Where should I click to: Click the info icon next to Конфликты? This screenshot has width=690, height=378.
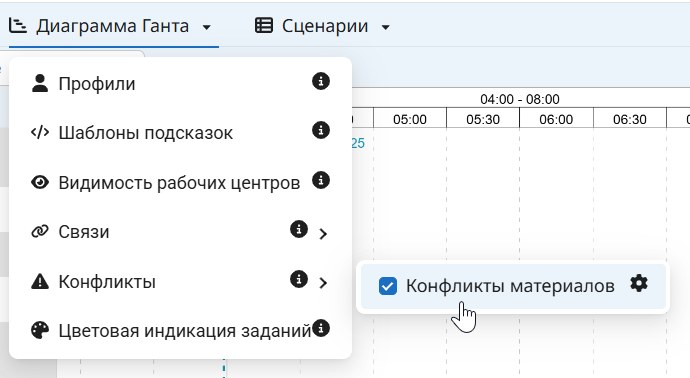point(299,279)
